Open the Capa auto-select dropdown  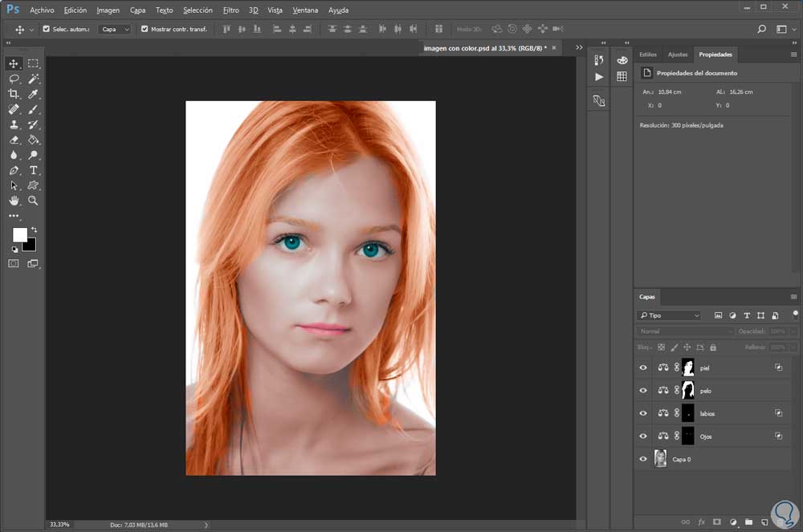[x=114, y=29]
